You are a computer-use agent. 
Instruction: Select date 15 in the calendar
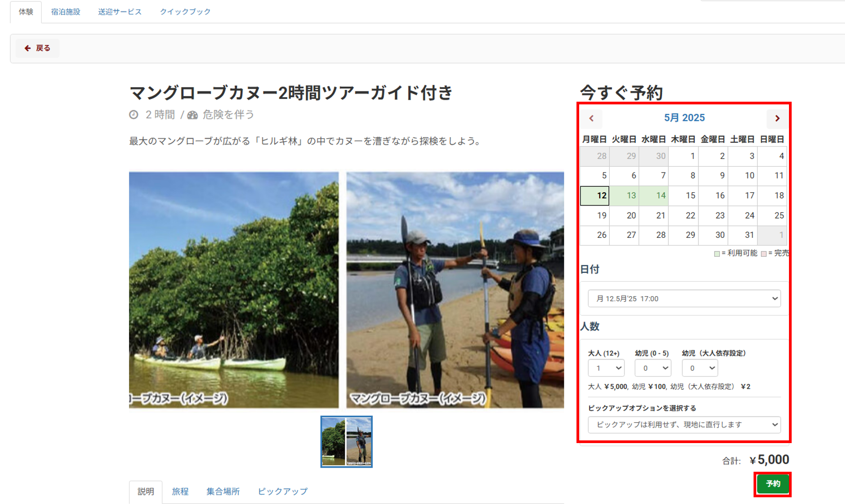tap(684, 196)
